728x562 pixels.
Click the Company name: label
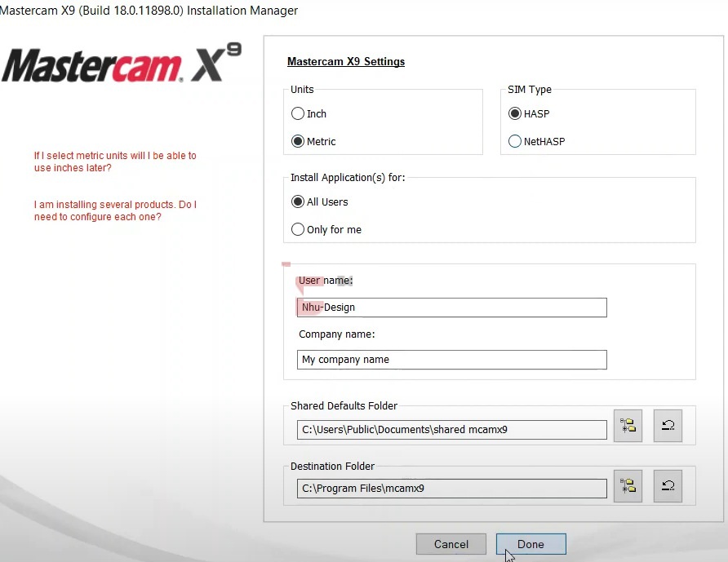336,334
